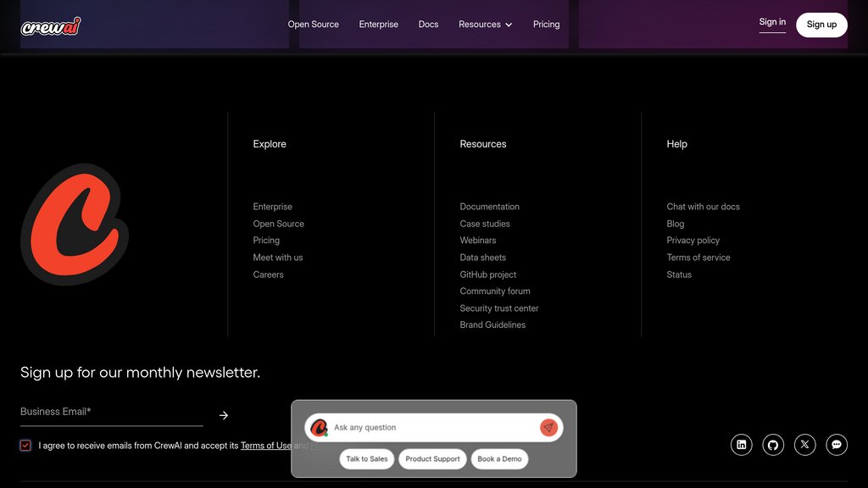This screenshot has height=488, width=868.
Task: Focus the Business Email input field
Action: (111, 412)
